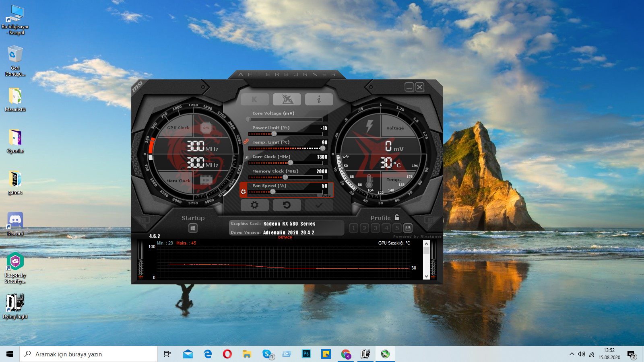The image size is (644, 362).
Task: Open the games folder on desktop
Action: pos(15,183)
